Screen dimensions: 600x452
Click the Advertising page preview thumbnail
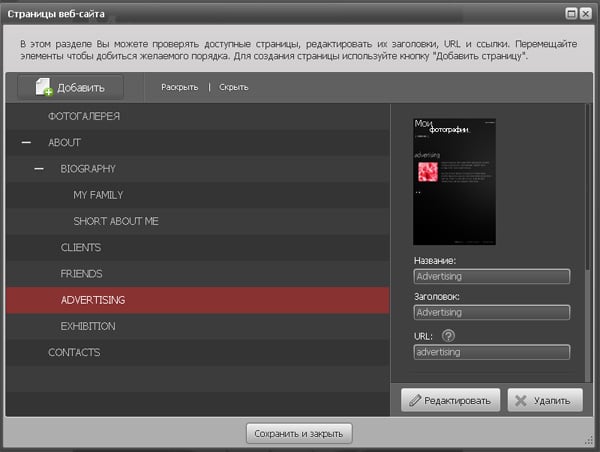[x=454, y=182]
